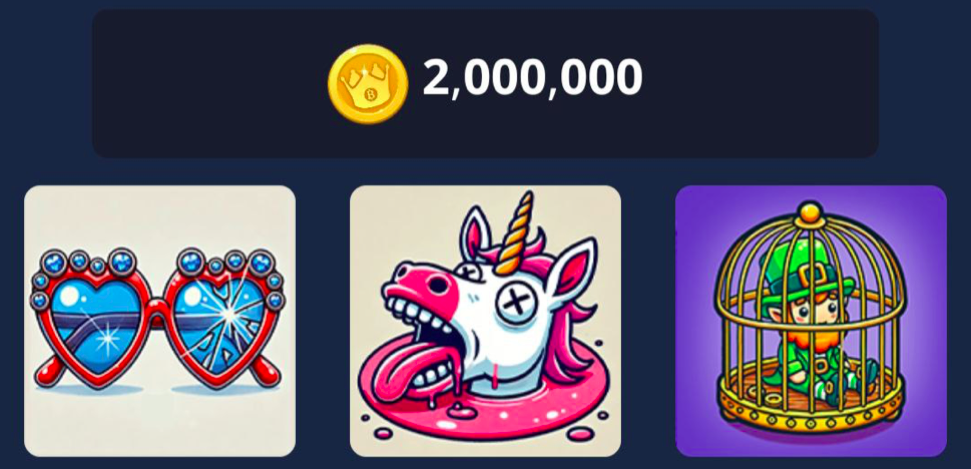This screenshot has height=469, width=971.
Task: Tap the 2,000,000 coin balance text
Action: point(533,78)
